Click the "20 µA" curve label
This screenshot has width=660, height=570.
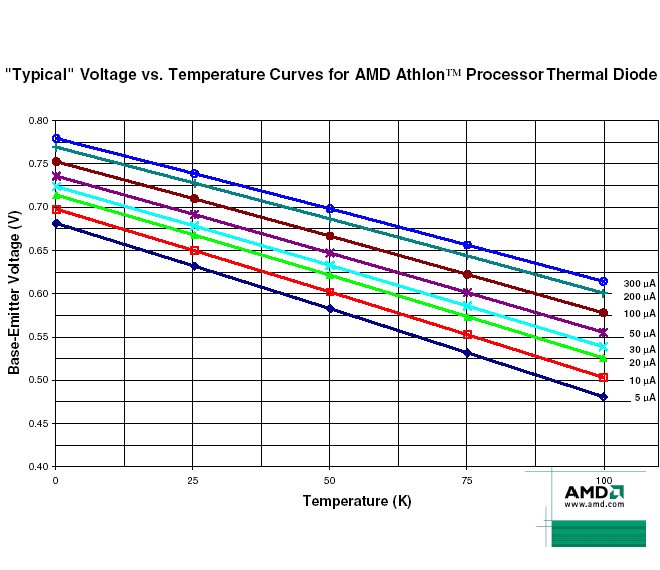click(642, 362)
